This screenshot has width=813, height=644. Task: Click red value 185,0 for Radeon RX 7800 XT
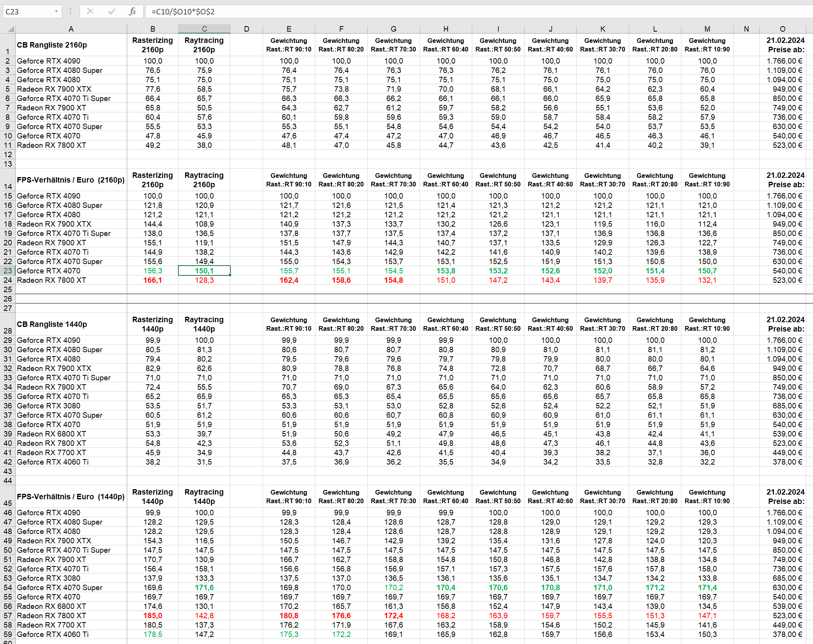(153, 616)
